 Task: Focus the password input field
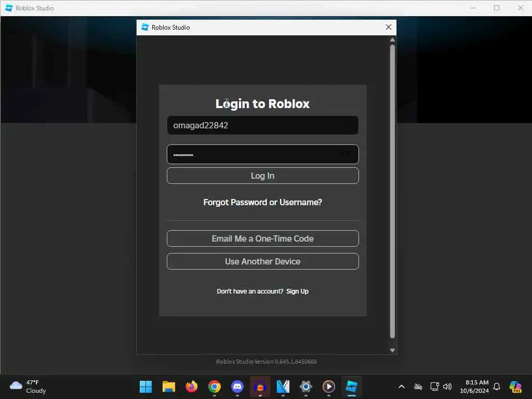point(262,154)
